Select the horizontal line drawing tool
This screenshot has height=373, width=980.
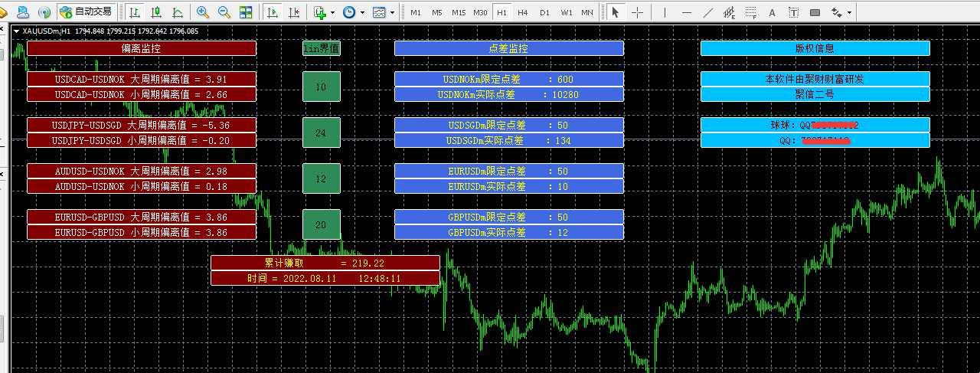(x=686, y=12)
